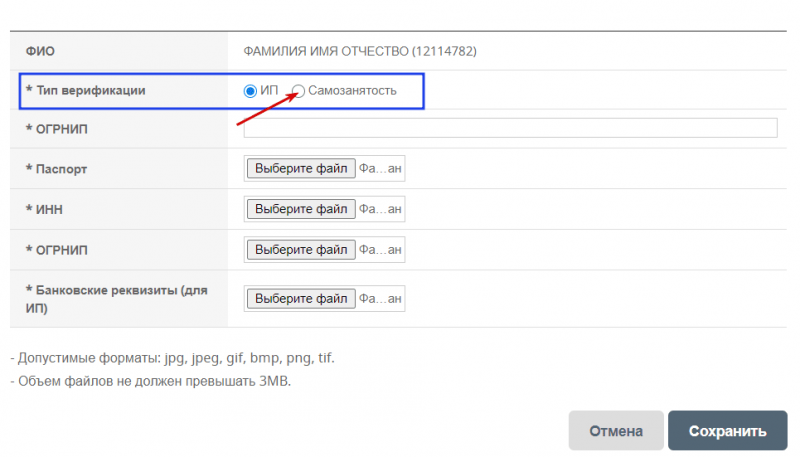The image size is (800, 457).
Task: Select the Самозанятость radio button
Action: pos(298,91)
